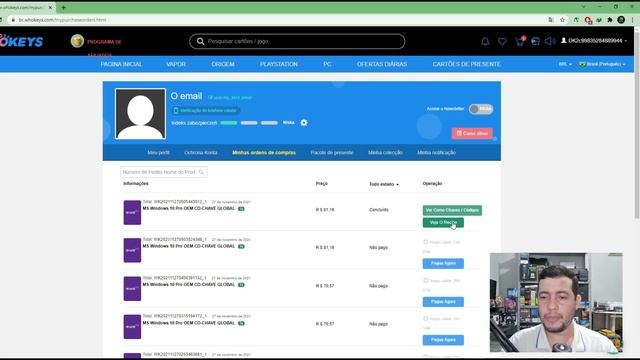Switch to the Ochrona Konta tab

[200, 152]
